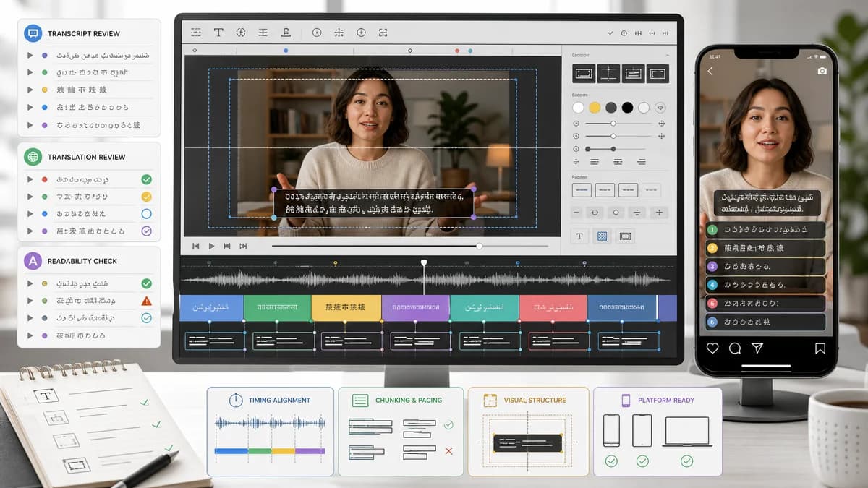The height and width of the screenshot is (488, 868).
Task: Click the Translation Review globe icon
Action: click(33, 157)
